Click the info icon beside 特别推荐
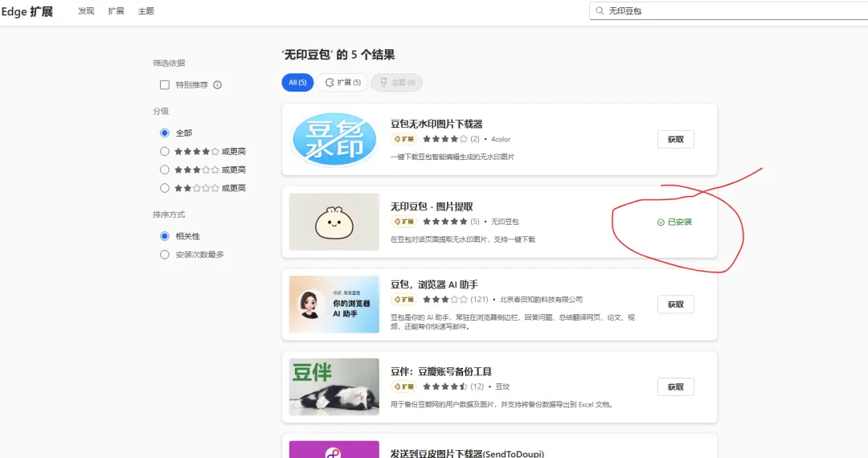The height and width of the screenshot is (458, 868). click(218, 84)
